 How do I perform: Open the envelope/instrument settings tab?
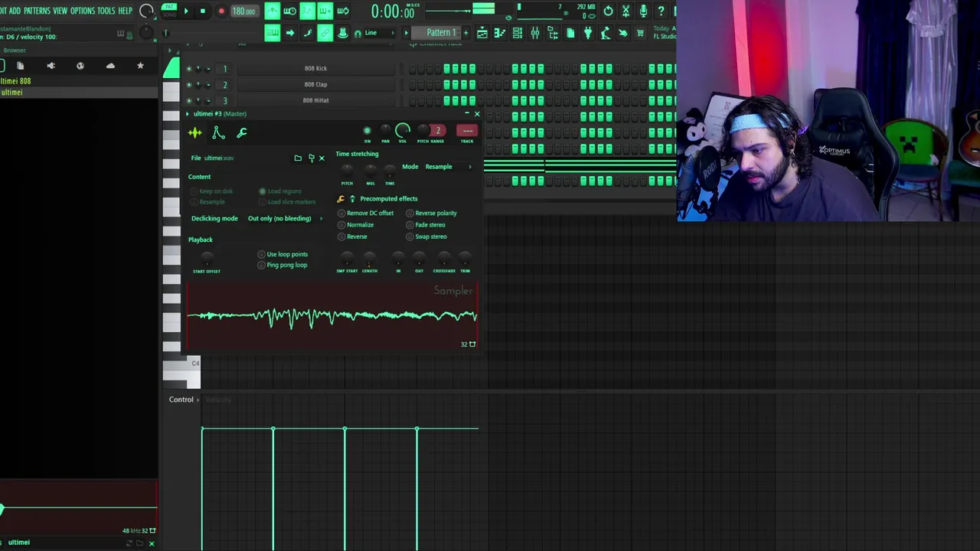coord(218,133)
